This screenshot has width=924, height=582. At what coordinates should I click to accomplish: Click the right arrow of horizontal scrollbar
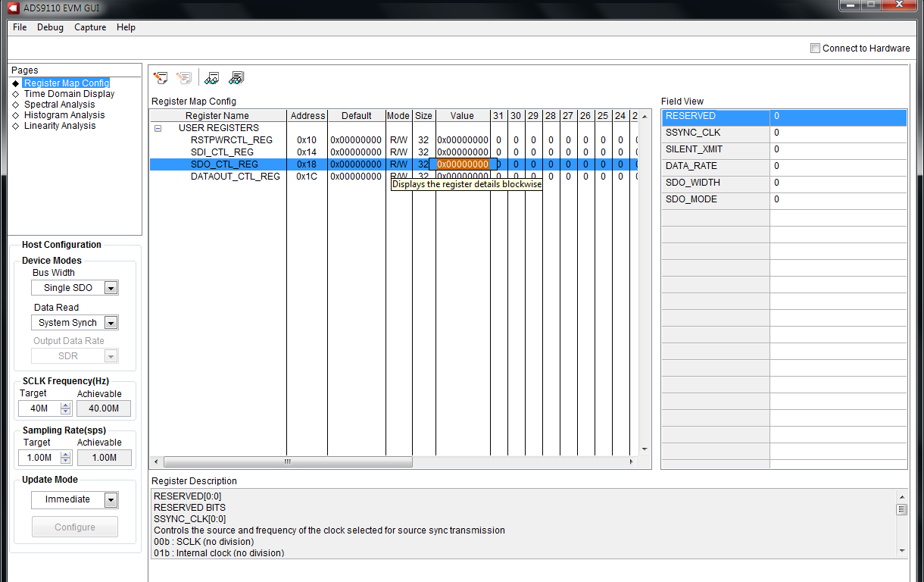pyautogui.click(x=632, y=462)
